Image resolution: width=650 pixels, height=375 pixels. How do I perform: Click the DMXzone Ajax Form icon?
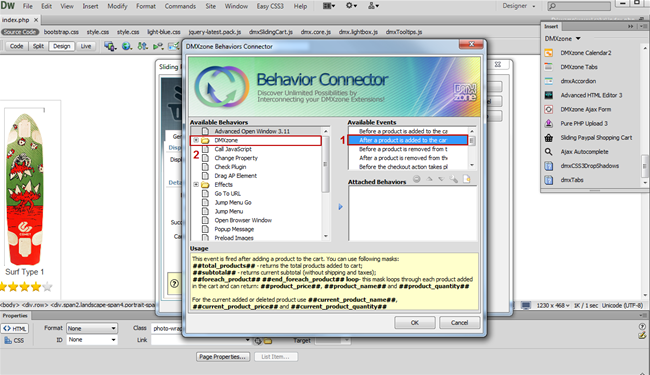tap(548, 109)
